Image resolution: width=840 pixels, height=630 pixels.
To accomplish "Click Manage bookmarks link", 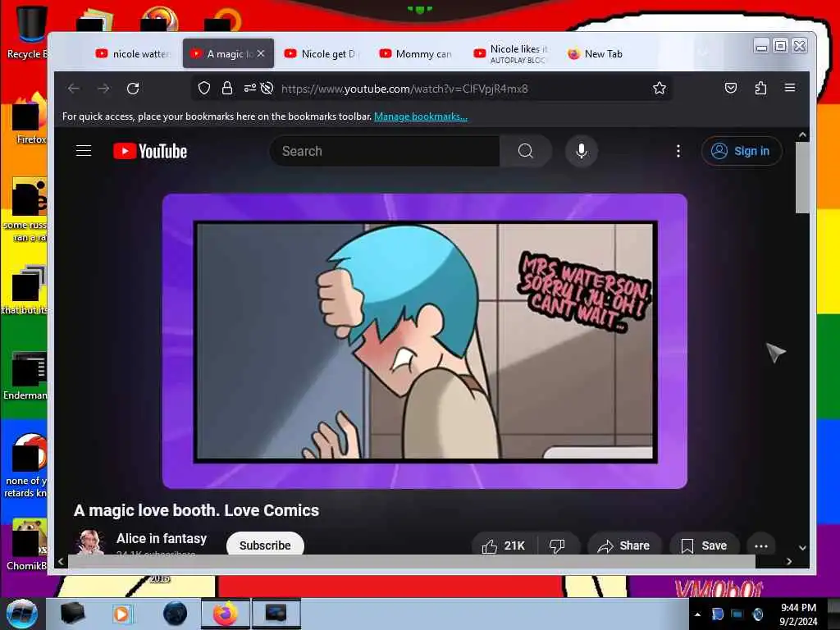I will [421, 116].
